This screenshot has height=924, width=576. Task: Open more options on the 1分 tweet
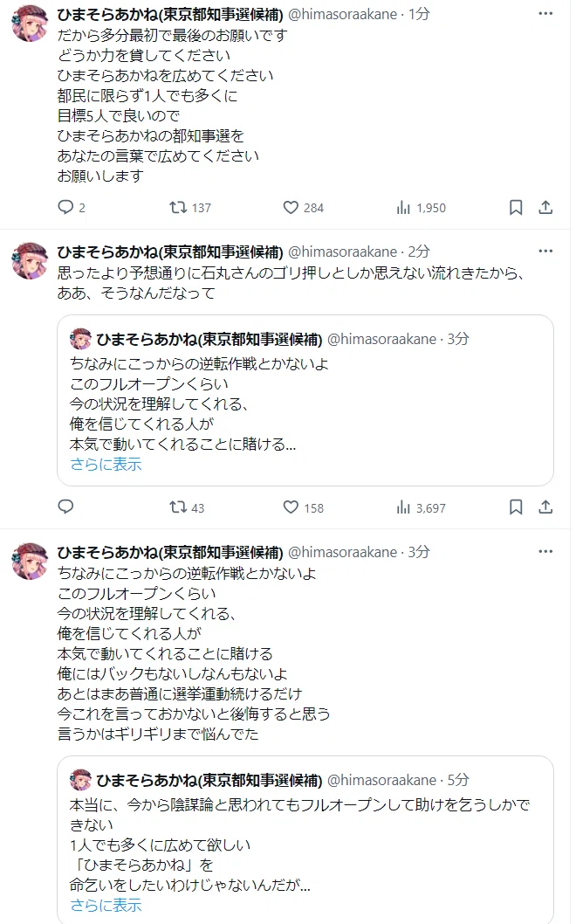[x=546, y=14]
